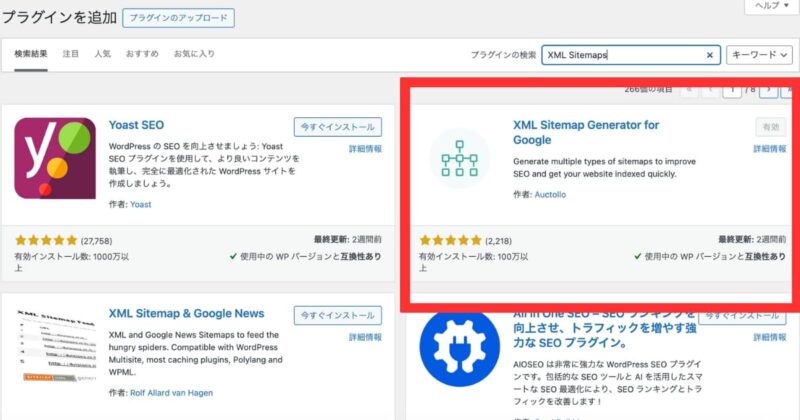Open 詳細情報 for XML Sitemap & Google News

(x=365, y=337)
